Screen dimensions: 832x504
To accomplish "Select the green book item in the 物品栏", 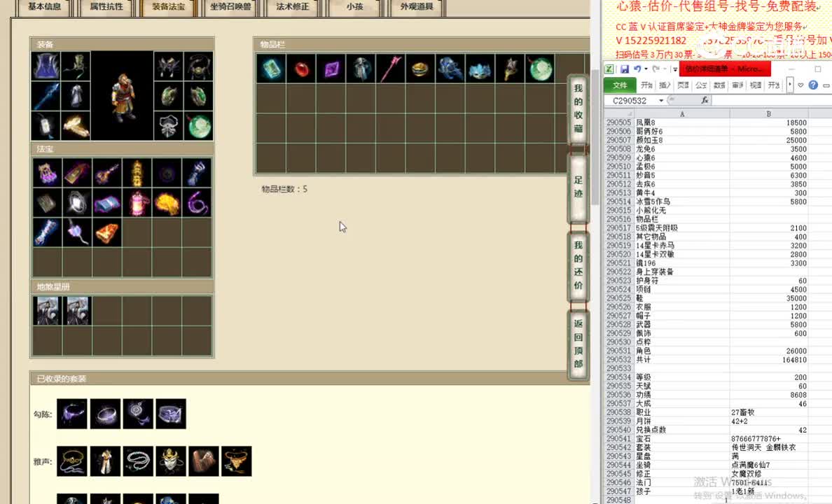I will [x=270, y=68].
